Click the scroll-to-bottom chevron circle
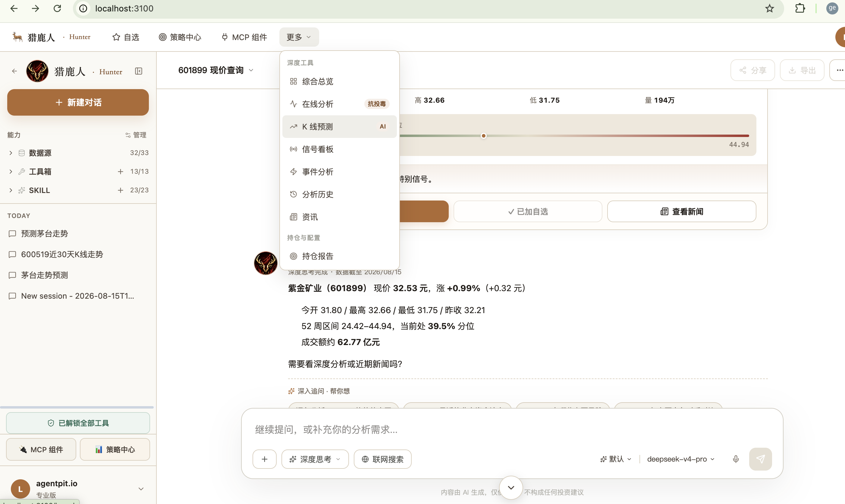This screenshot has width=845, height=504. click(x=510, y=488)
